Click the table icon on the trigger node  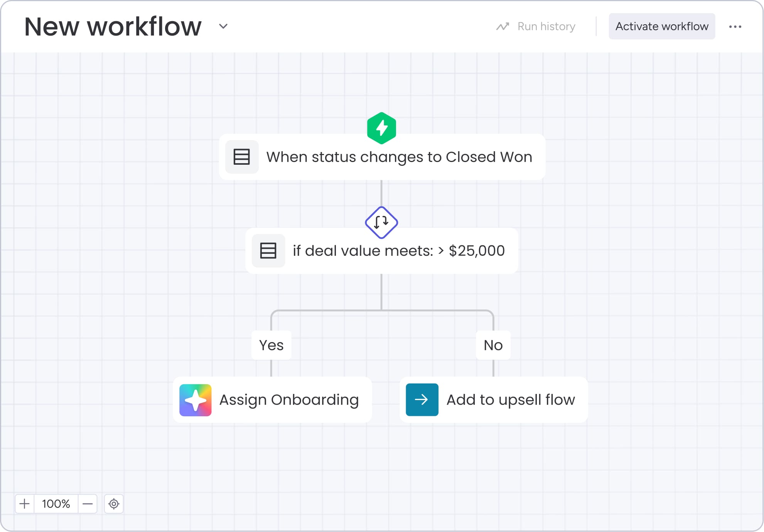pos(242,157)
